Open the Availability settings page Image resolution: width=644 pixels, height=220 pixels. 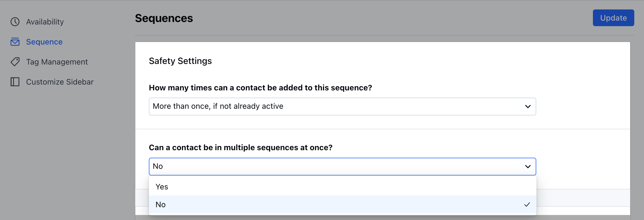pos(45,22)
